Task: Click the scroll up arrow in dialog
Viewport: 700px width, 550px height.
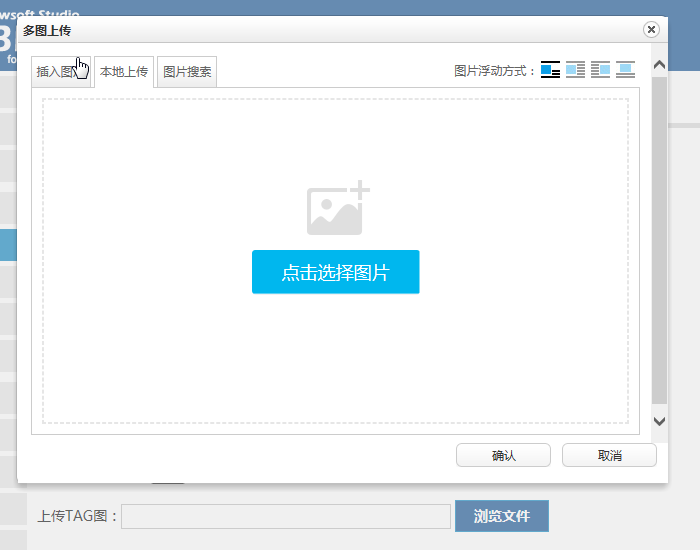Action: [659, 65]
